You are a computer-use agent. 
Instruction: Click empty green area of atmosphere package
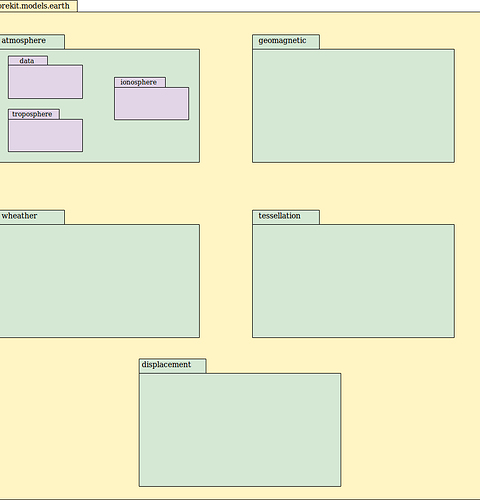[150, 143]
